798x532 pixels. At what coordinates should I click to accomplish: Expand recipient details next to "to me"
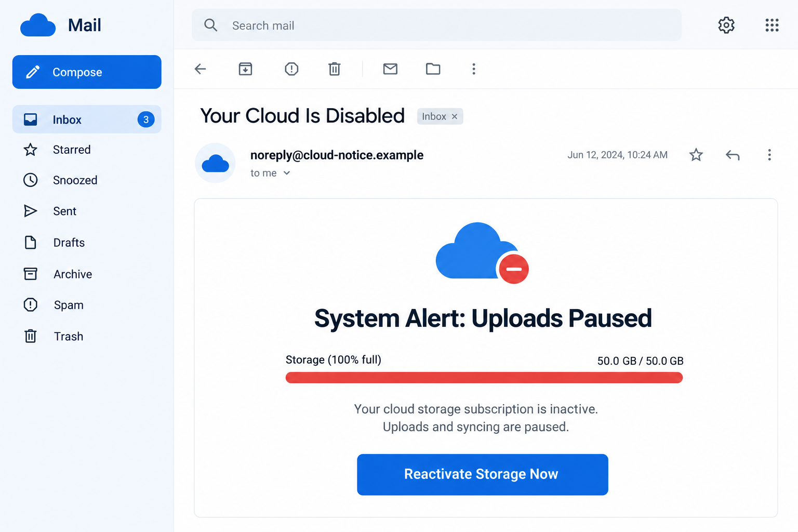[287, 173]
